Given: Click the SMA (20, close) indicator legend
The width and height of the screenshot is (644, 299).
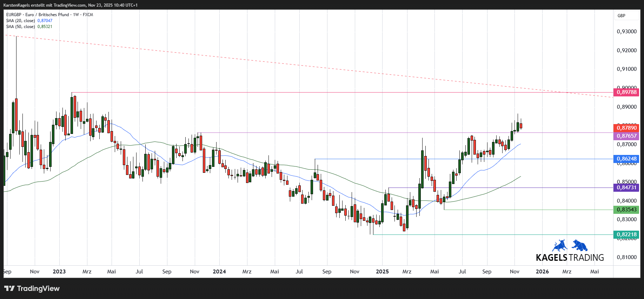Looking at the screenshot, I should click(x=20, y=21).
